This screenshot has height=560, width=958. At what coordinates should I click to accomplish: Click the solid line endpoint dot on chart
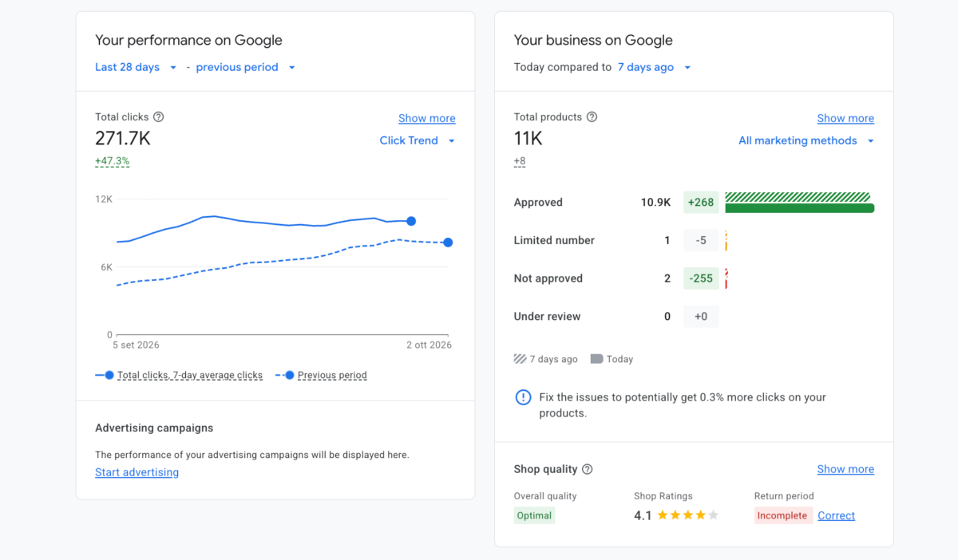click(411, 221)
